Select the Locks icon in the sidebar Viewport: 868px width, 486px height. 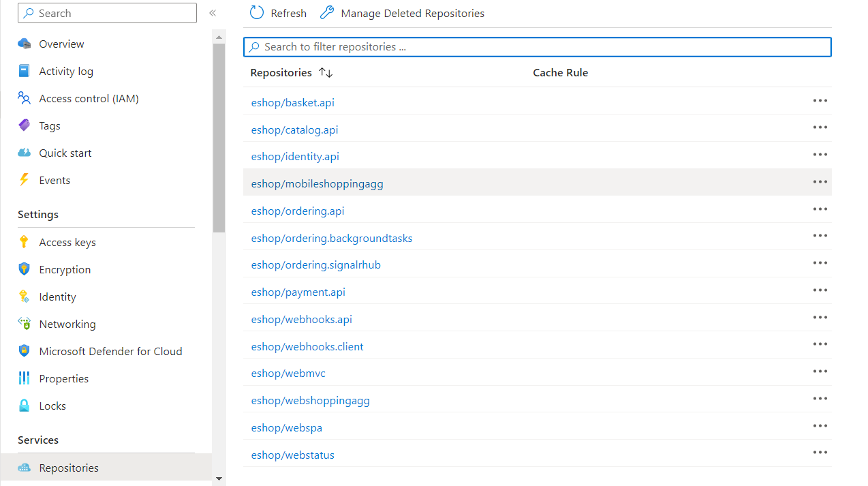(25, 406)
